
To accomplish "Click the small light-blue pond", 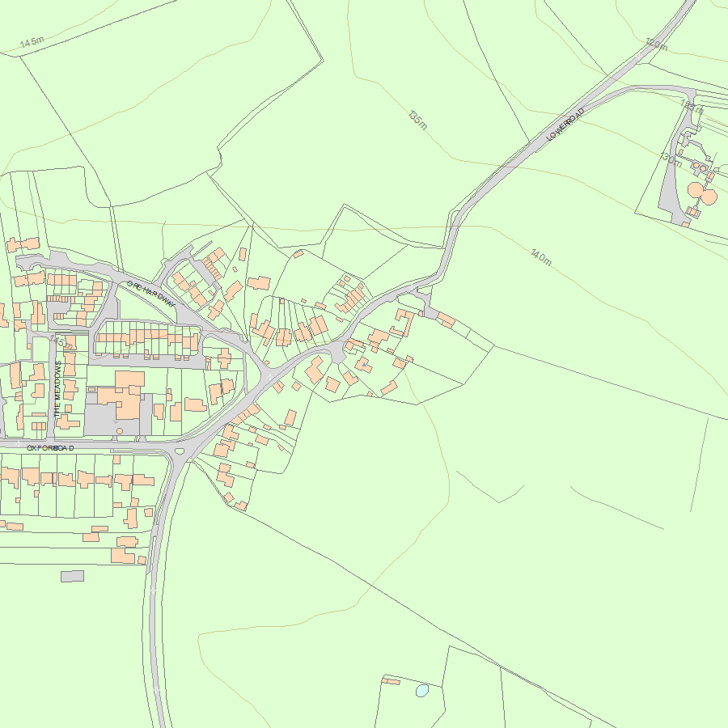I will [x=421, y=691].
